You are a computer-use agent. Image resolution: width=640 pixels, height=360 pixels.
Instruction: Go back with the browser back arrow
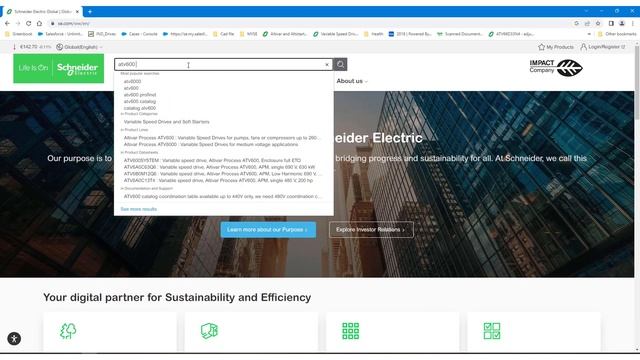pos(7,24)
